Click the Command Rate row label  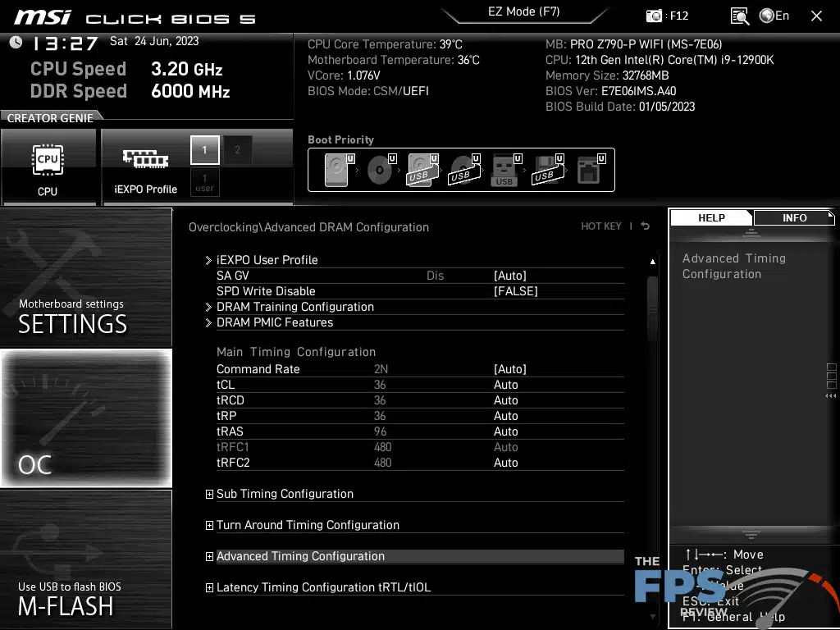[x=258, y=369]
